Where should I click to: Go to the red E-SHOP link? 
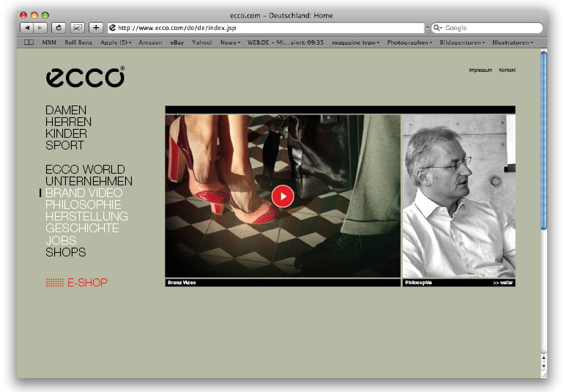(x=87, y=283)
